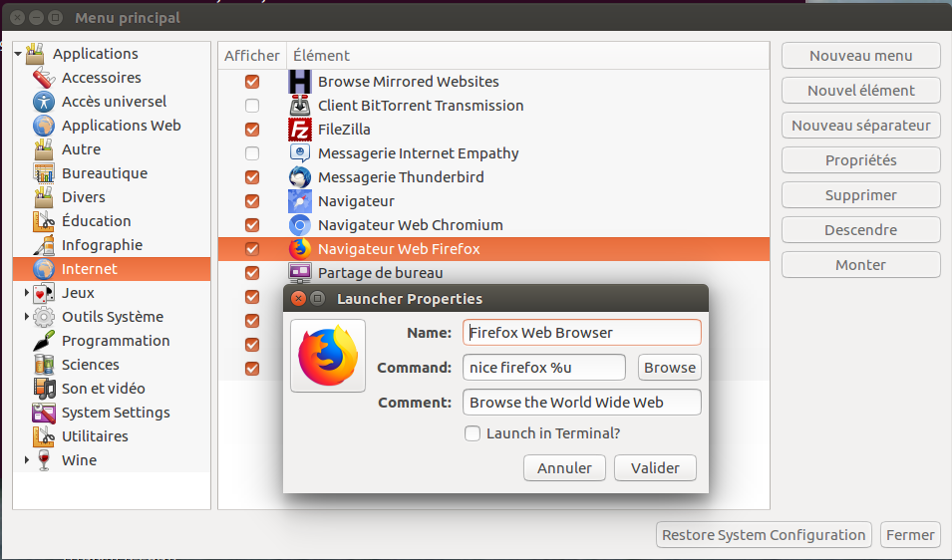The image size is (952, 560).
Task: Click the Nouveau séparateur button
Action: coord(861,126)
